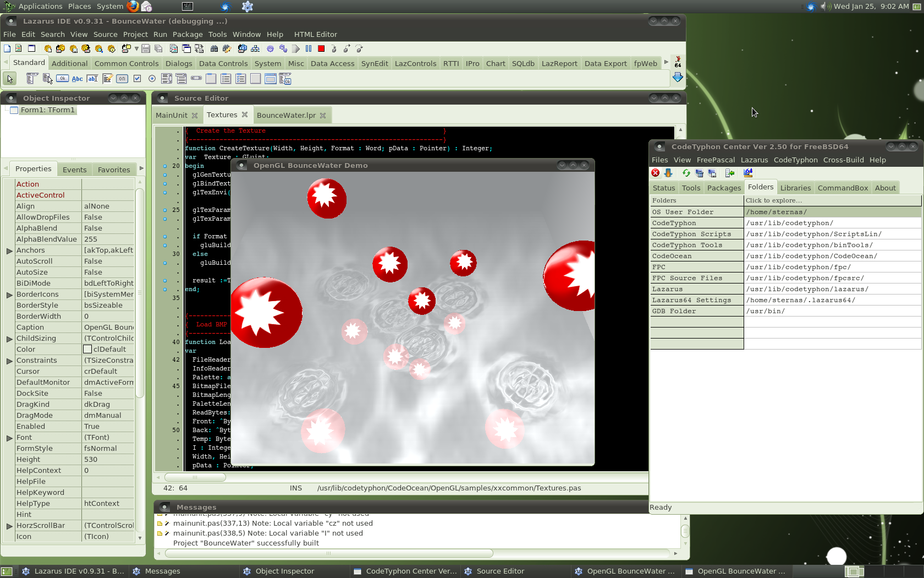The height and width of the screenshot is (578, 924).
Task: Click the binoculars Find icon
Action: point(215,48)
